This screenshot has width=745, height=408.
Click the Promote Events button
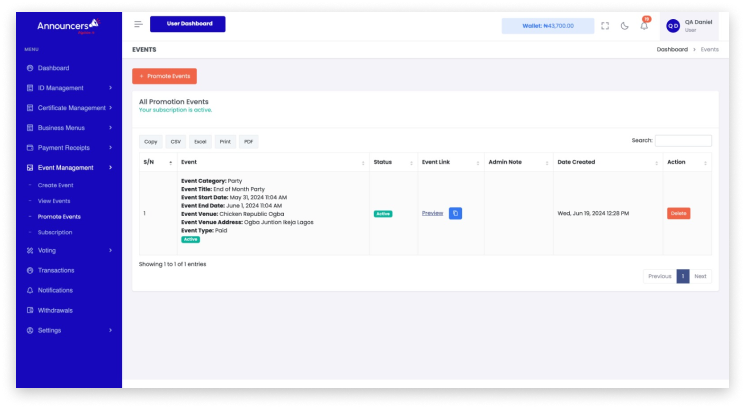(164, 76)
